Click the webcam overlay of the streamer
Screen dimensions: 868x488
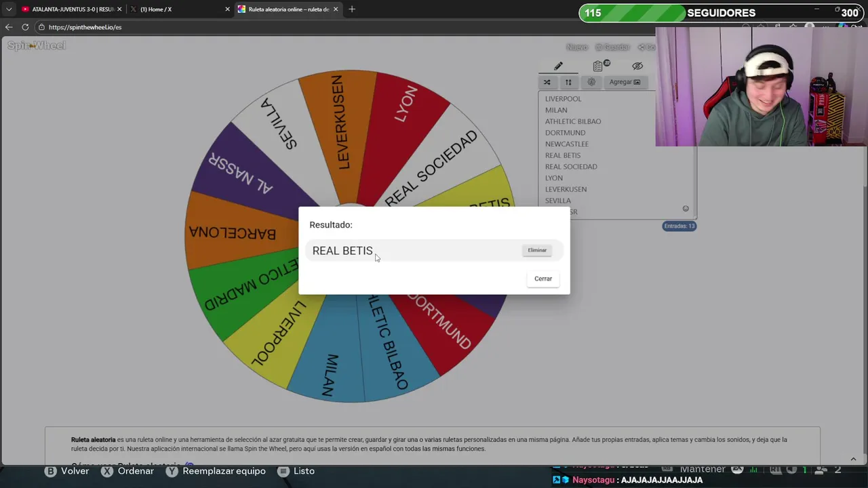point(762,87)
